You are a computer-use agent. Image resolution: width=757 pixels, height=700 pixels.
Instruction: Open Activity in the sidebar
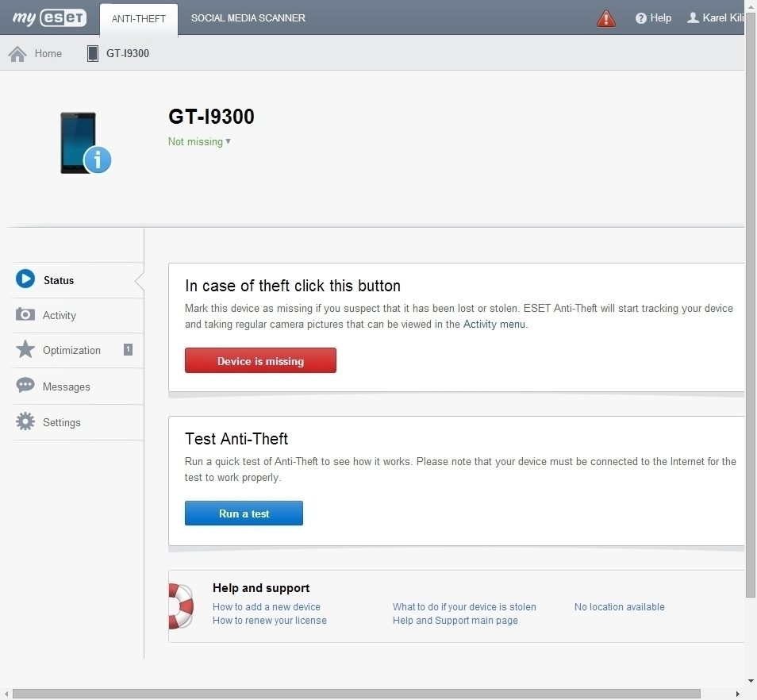tap(77, 315)
